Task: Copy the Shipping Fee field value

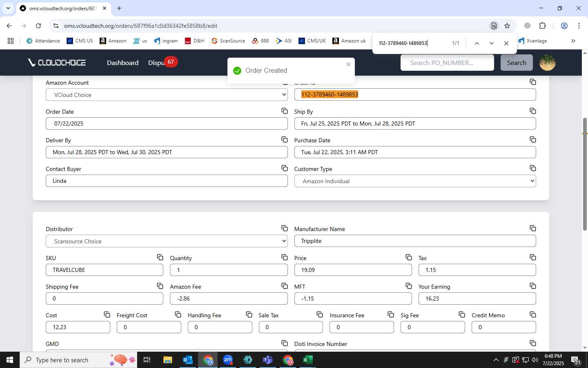Action: [x=160, y=286]
